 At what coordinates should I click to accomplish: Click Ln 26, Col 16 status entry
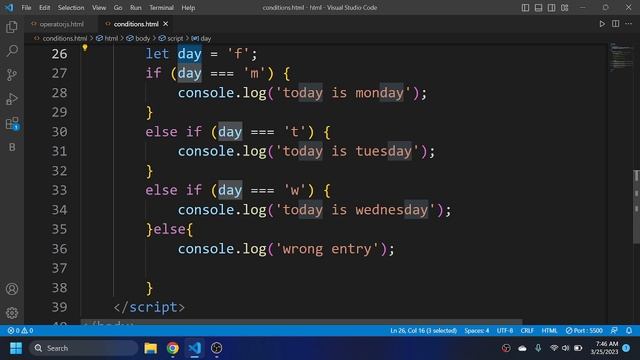tap(423, 331)
